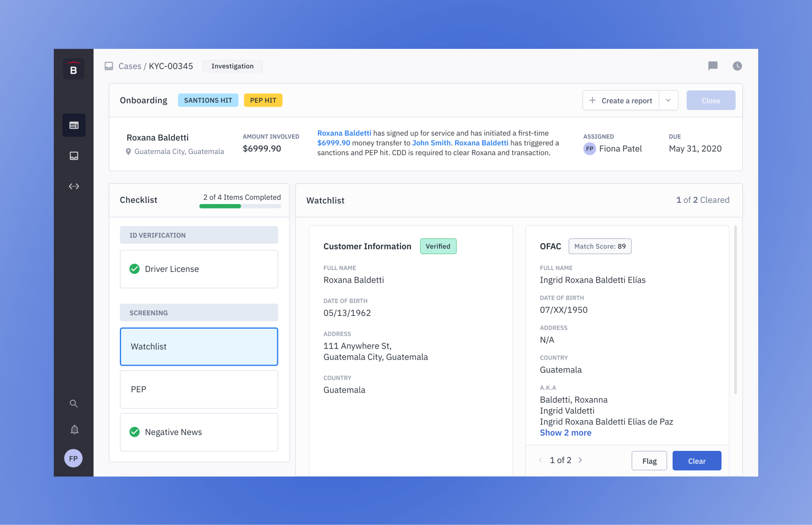
Task: Click FP user avatar in sidebar
Action: (x=73, y=459)
